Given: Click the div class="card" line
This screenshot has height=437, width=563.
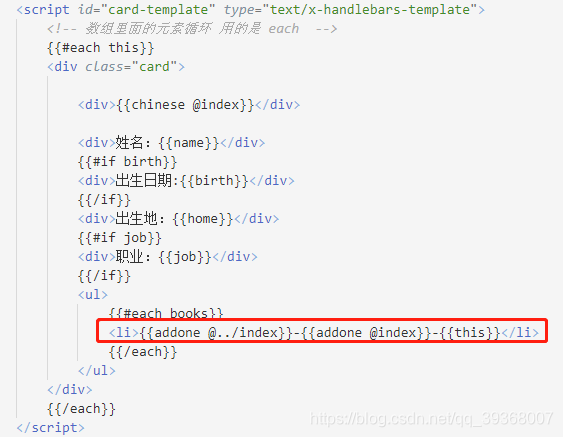Looking at the screenshot, I should 116,67.
